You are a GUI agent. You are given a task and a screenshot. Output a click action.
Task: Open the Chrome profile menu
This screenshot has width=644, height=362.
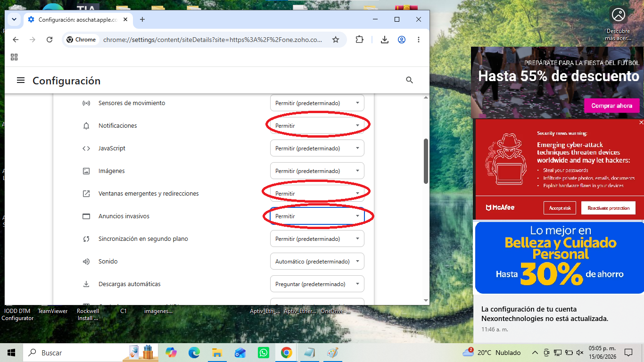[x=402, y=40]
